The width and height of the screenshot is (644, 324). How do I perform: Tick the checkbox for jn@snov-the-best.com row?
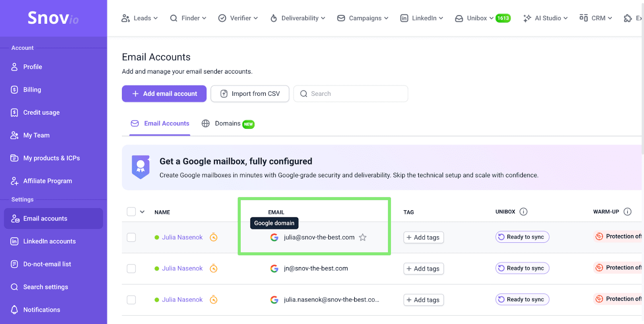131,268
